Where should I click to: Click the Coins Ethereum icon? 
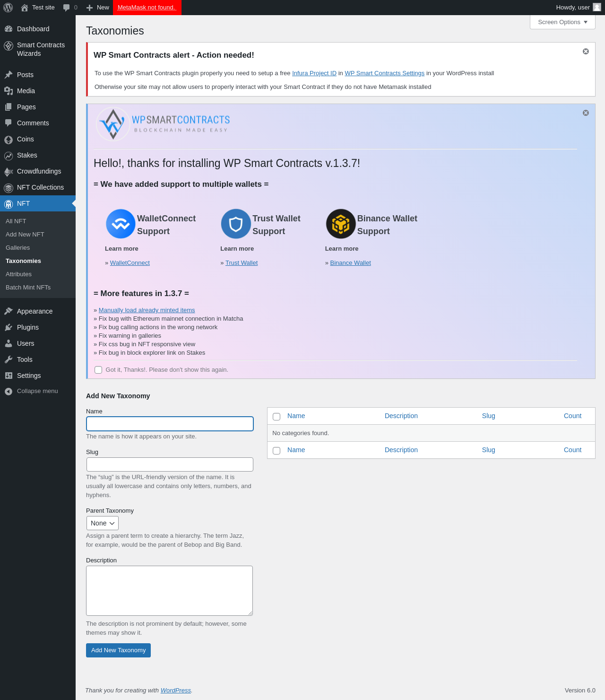(x=9, y=140)
